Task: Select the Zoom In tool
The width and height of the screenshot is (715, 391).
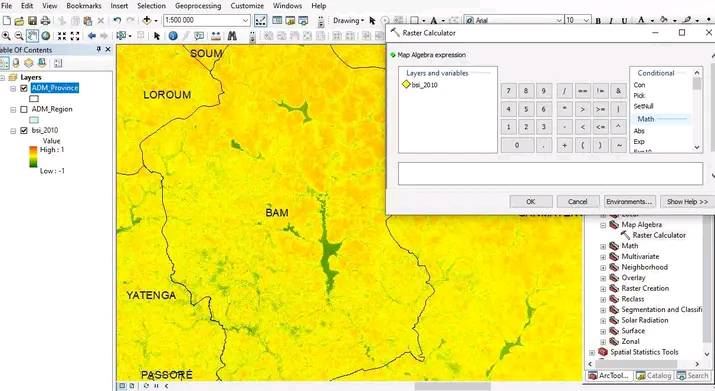Action: [6, 36]
